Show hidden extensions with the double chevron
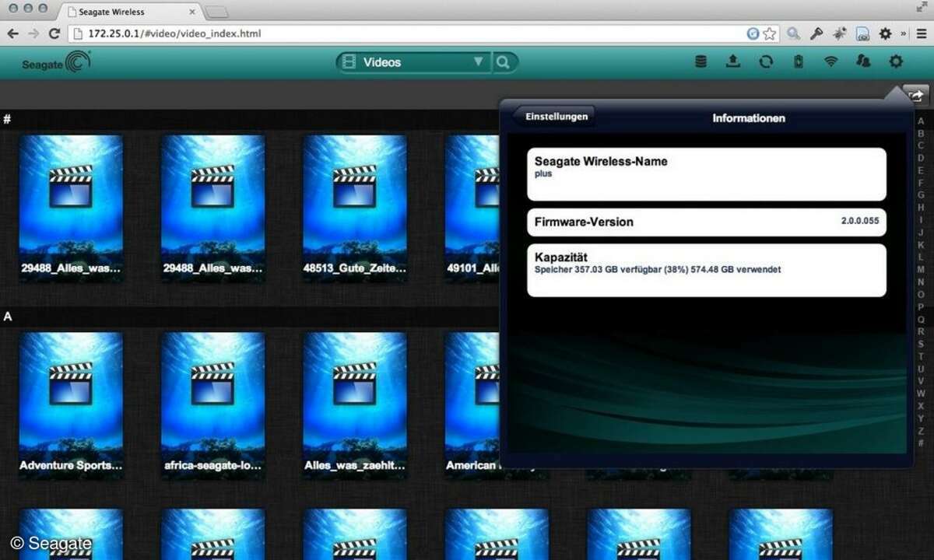Viewport: 934px width, 560px height. click(x=903, y=33)
